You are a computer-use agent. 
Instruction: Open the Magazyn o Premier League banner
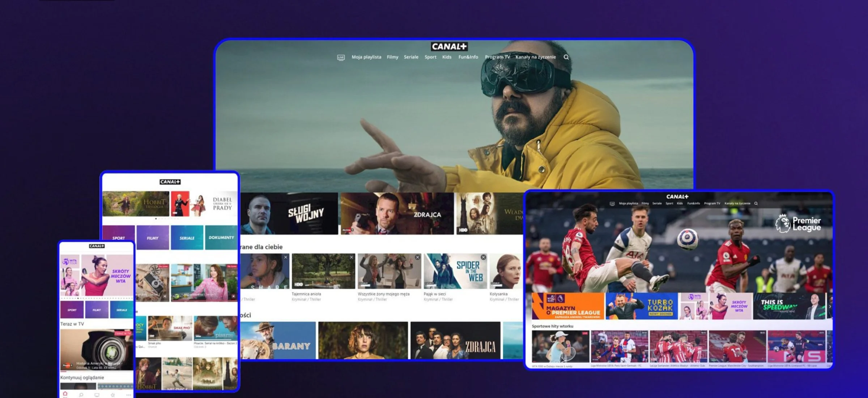pos(568,306)
